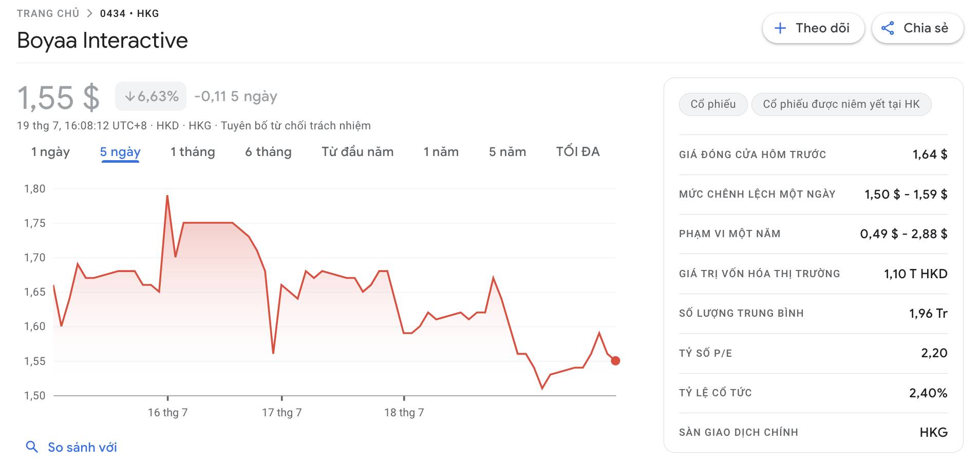Select the 5 ngày range tab
Viewport: 980px width, 463px height.
point(120,152)
